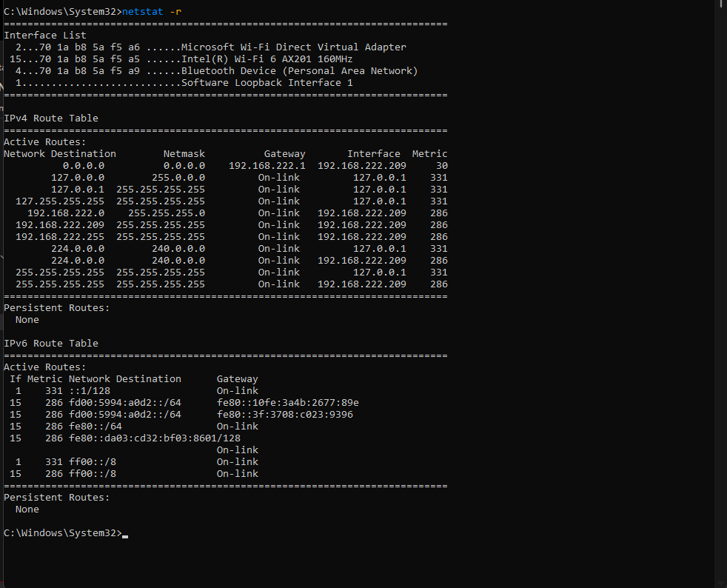
Task: Click the fe80::da03:cd32:bf03:8601/128 destination
Action: click(x=155, y=438)
